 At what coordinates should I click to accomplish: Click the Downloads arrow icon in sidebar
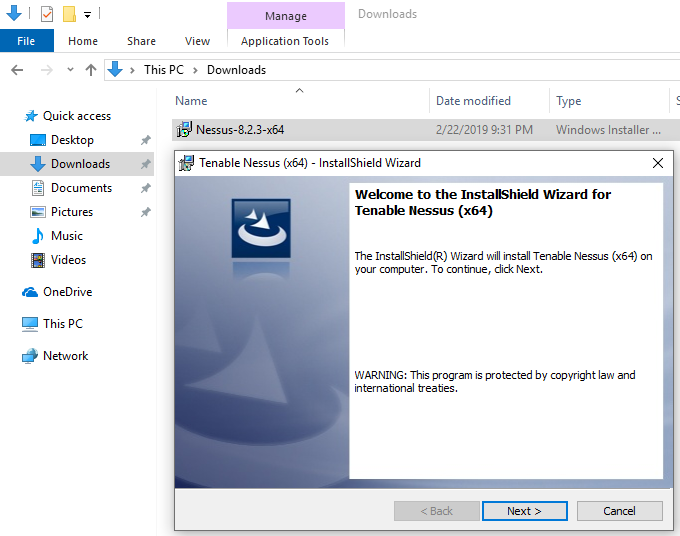[x=38, y=164]
